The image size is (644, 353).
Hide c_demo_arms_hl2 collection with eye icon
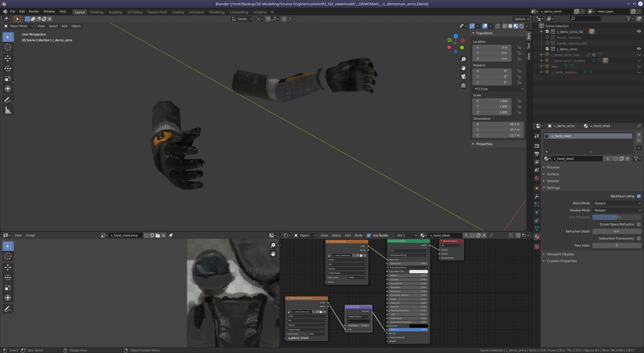click(639, 31)
